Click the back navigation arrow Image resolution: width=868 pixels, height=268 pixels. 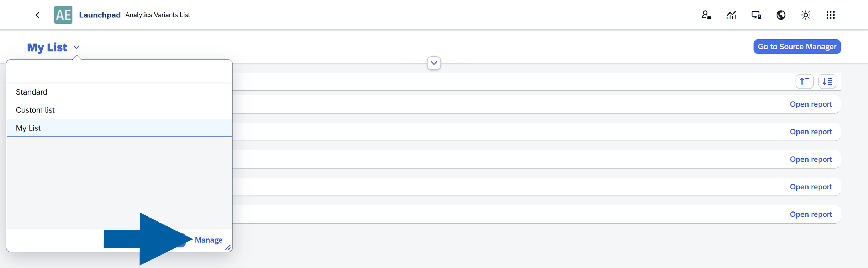[x=37, y=15]
